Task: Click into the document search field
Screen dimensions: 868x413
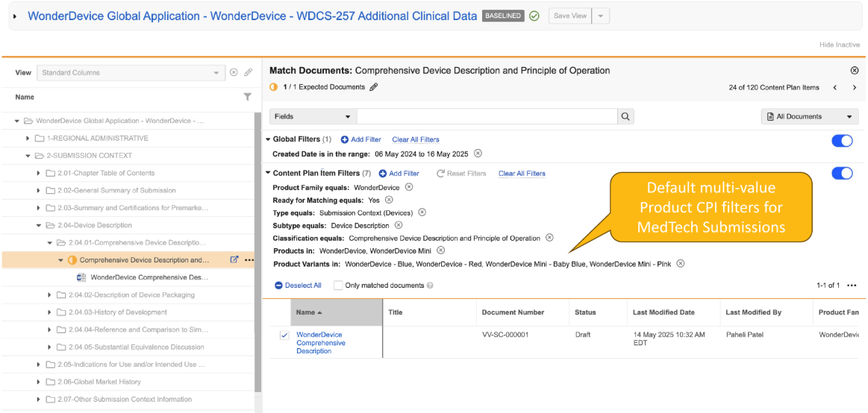Action: tap(487, 116)
